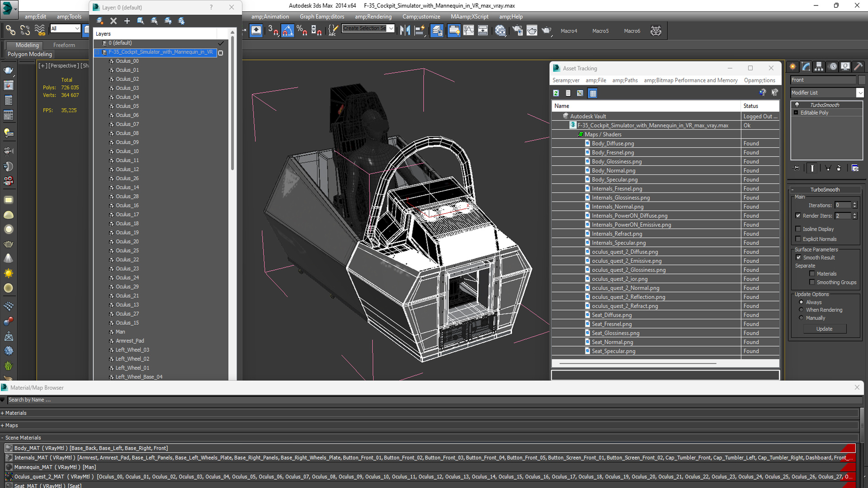Viewport: 868px width, 488px height.
Task: Click the Update button in TurboSmooth
Action: coord(824,329)
